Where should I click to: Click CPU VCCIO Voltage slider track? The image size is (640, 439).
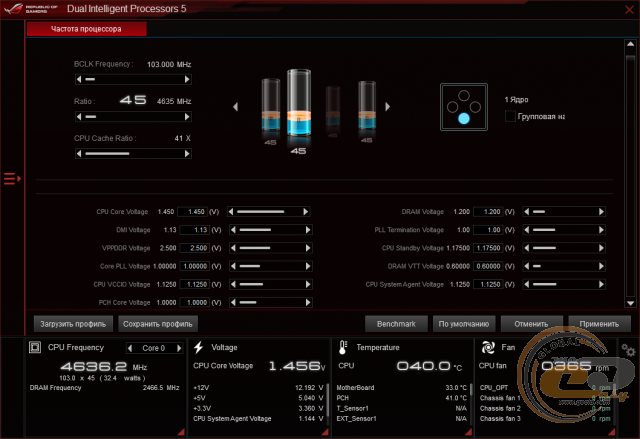(x=270, y=284)
